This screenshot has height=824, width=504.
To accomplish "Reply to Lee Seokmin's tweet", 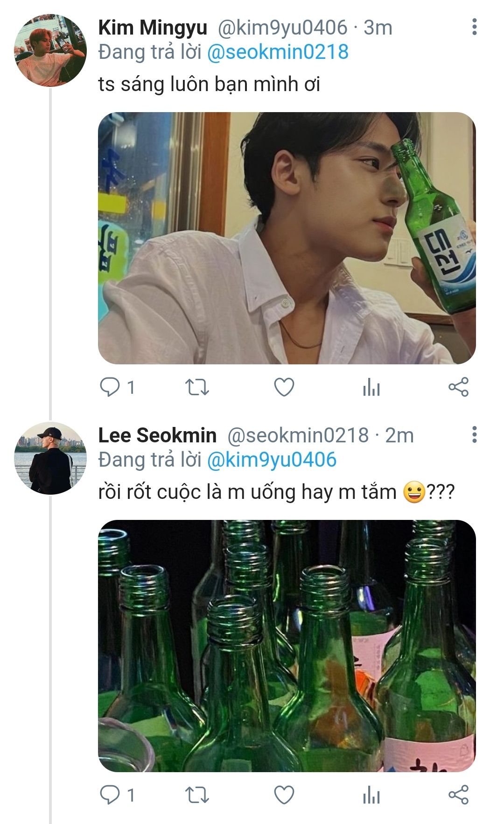I will pos(110,795).
